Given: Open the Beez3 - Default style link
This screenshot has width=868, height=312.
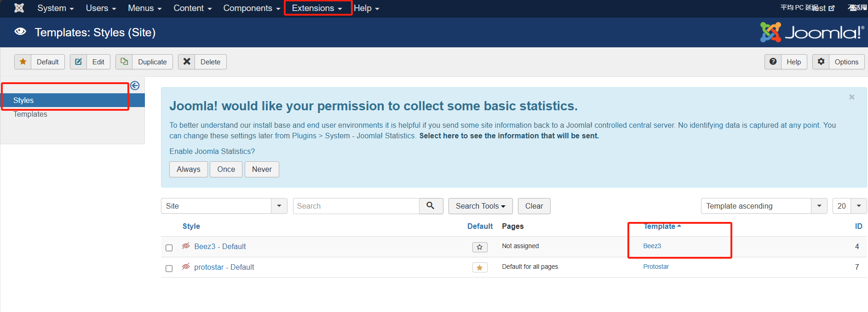Looking at the screenshot, I should click(220, 246).
